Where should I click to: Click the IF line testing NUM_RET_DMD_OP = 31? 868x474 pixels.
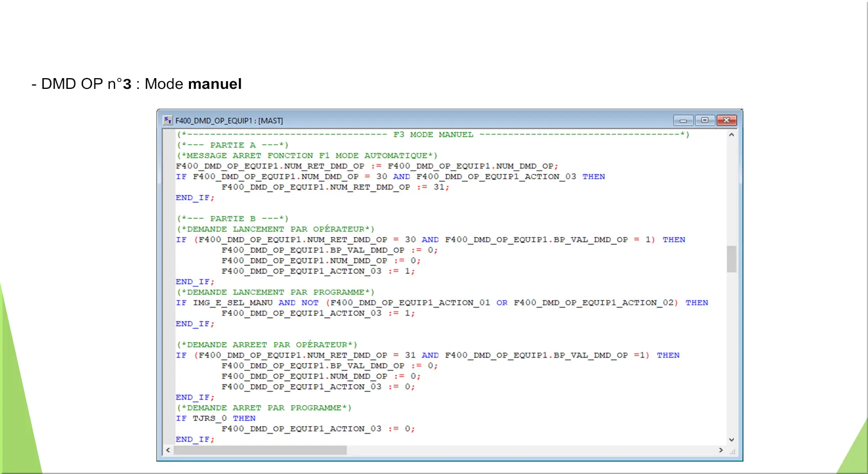(428, 355)
